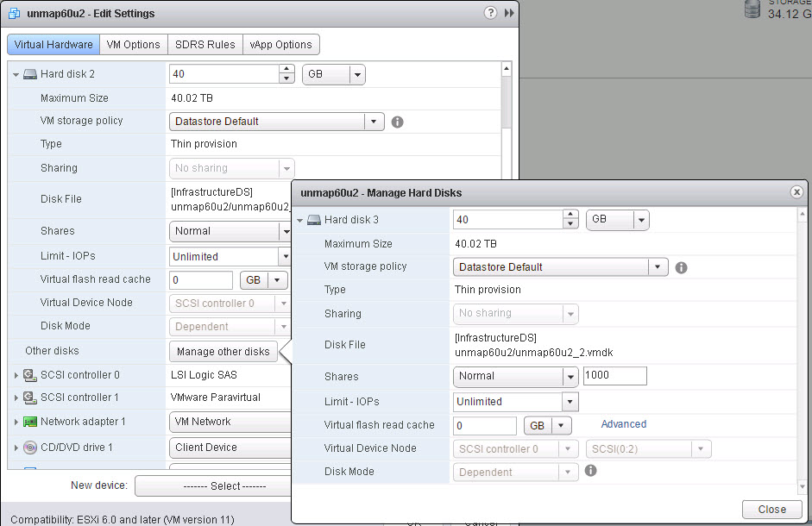Screen dimensions: 812x526
Task: Open the New device Select dropdown
Action: (213, 486)
